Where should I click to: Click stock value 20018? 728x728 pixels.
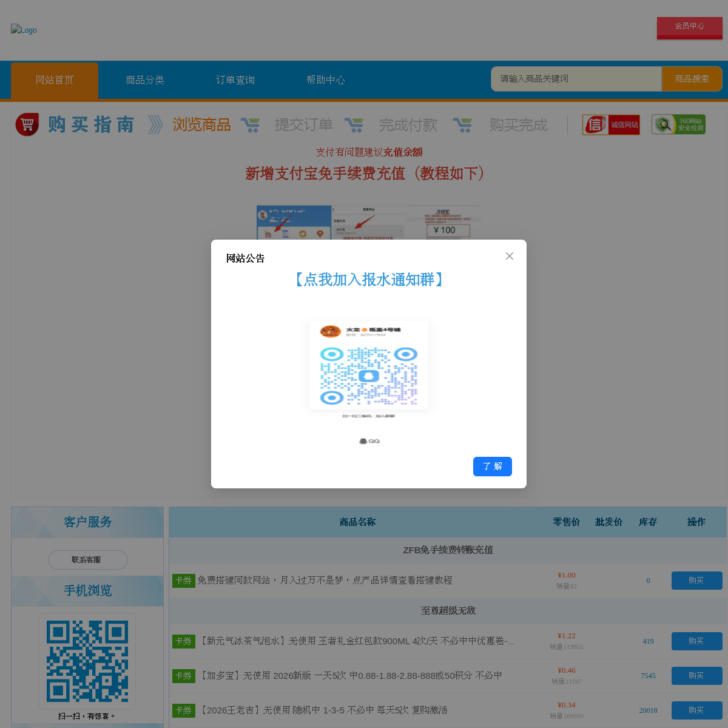click(x=648, y=710)
